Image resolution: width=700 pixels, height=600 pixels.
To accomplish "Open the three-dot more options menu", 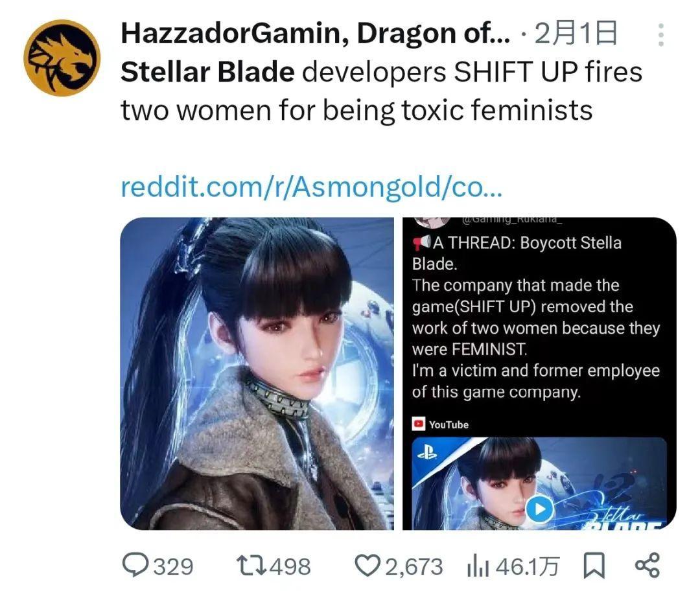I will click(x=660, y=35).
